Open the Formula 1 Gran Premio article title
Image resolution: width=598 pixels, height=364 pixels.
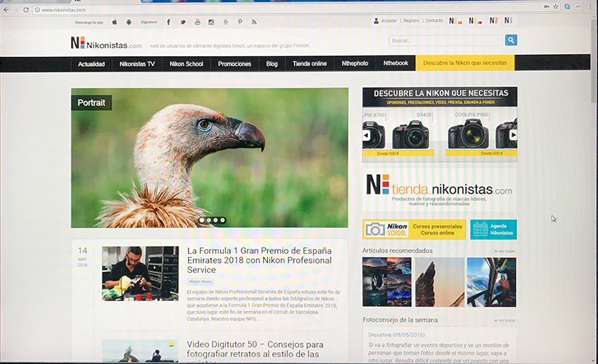[x=259, y=260]
